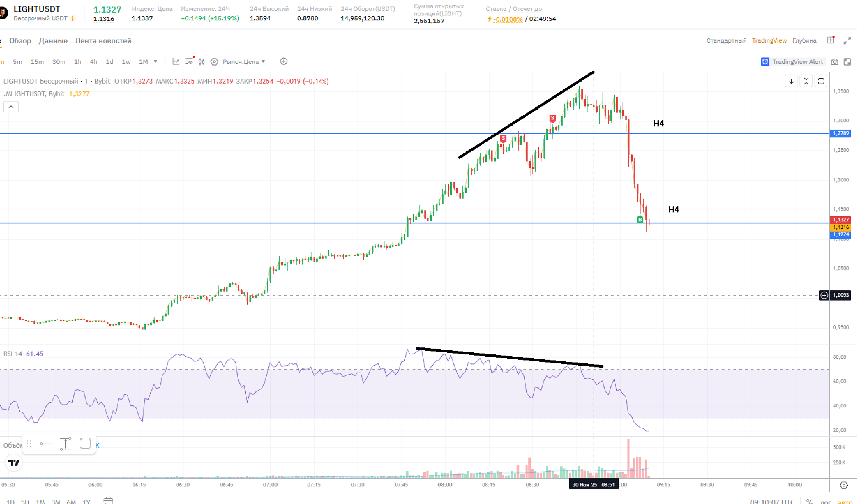Toggle auto scale on price axis
The height and width of the screenshot is (504, 857).
coord(845,502)
